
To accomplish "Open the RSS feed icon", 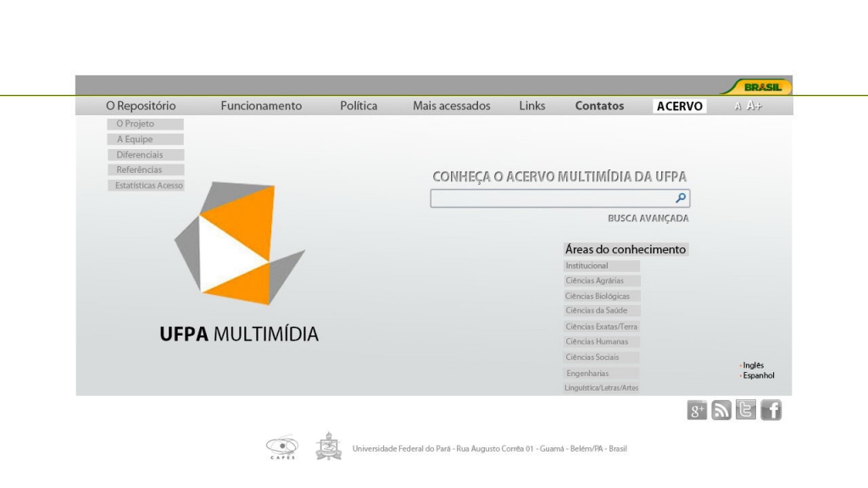I will (721, 410).
